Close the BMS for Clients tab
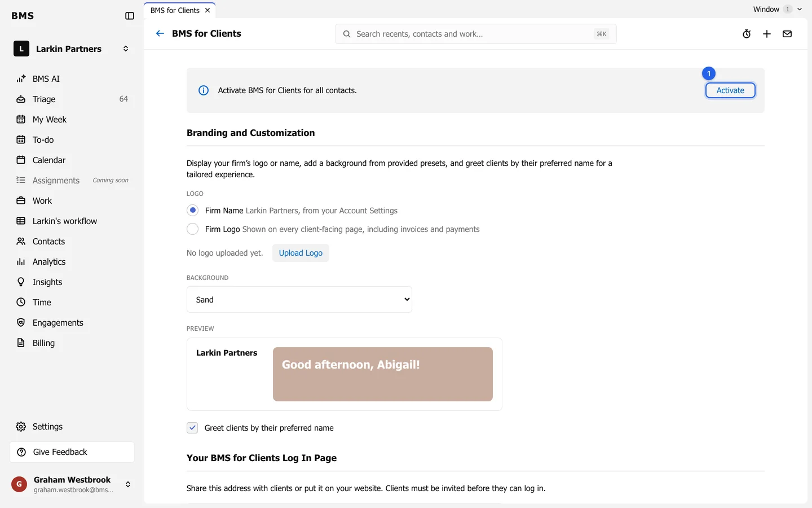Screen dimensions: 812x508 tap(208, 10)
